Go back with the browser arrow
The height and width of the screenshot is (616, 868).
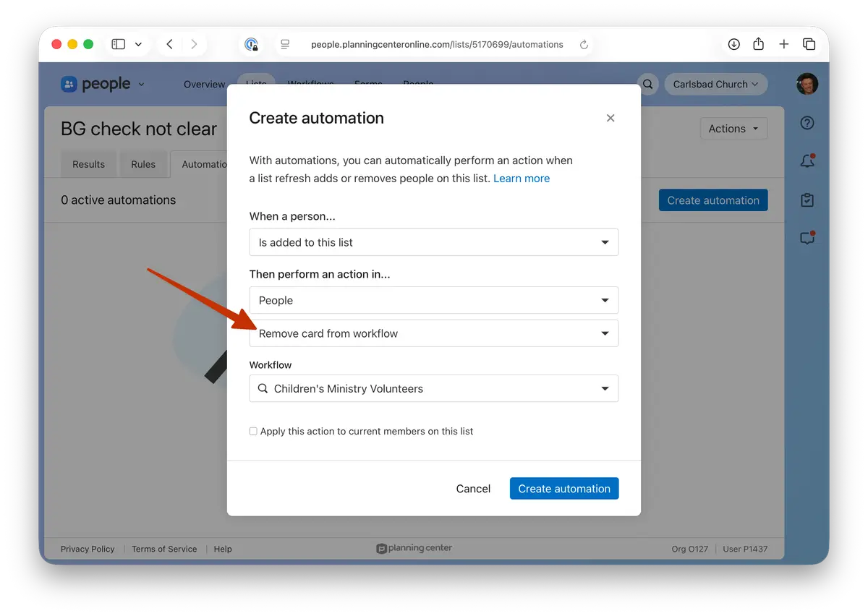click(169, 44)
